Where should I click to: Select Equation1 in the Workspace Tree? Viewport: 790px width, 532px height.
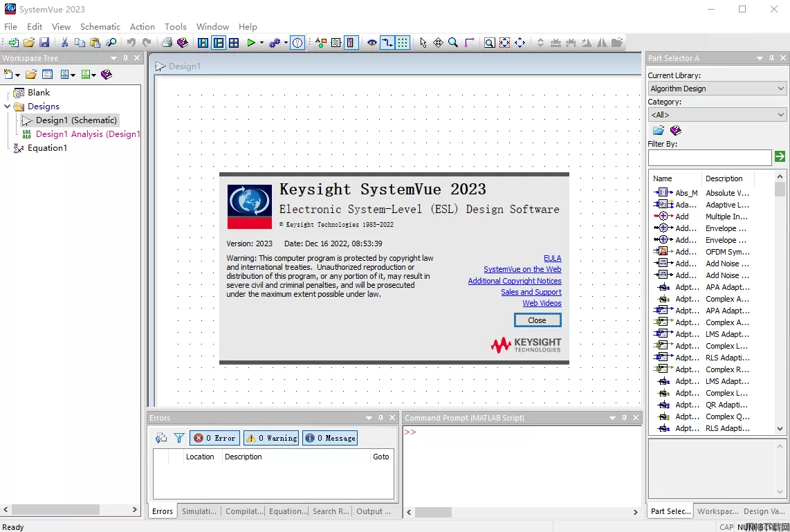47,147
